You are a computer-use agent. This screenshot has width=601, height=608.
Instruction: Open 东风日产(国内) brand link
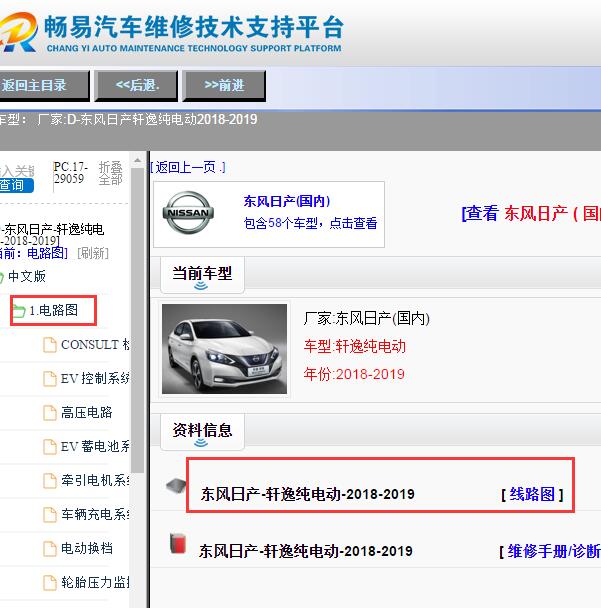tap(287, 201)
